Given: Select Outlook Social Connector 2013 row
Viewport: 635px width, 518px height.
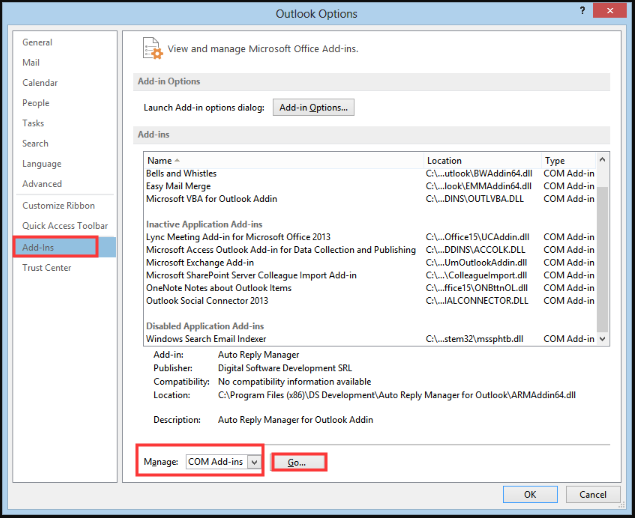Looking at the screenshot, I should (370, 301).
